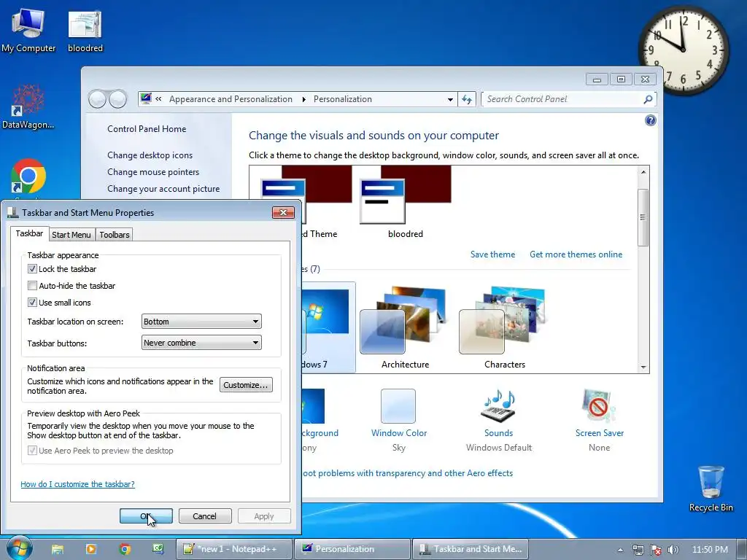The height and width of the screenshot is (560, 747).
Task: Click Appearance and Personalization breadcrumb
Action: click(x=231, y=99)
